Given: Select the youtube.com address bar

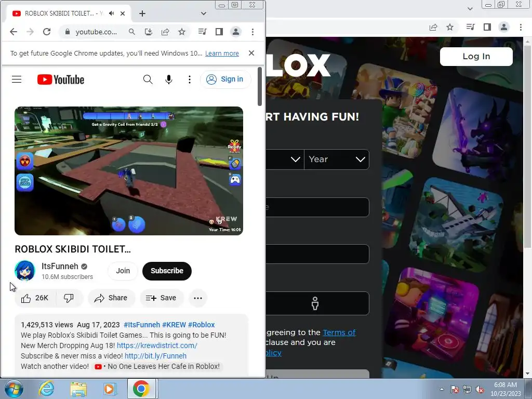Looking at the screenshot, I should point(96,32).
